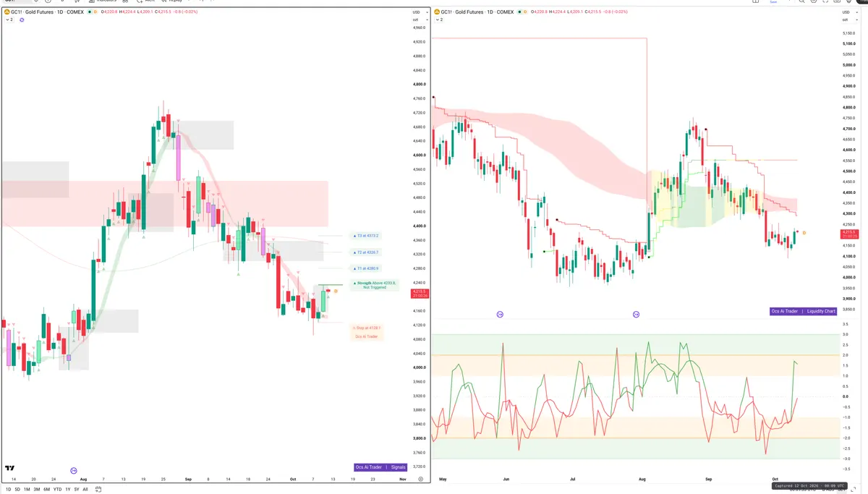Click the purple indicator icon beside legend count

[x=22, y=20]
